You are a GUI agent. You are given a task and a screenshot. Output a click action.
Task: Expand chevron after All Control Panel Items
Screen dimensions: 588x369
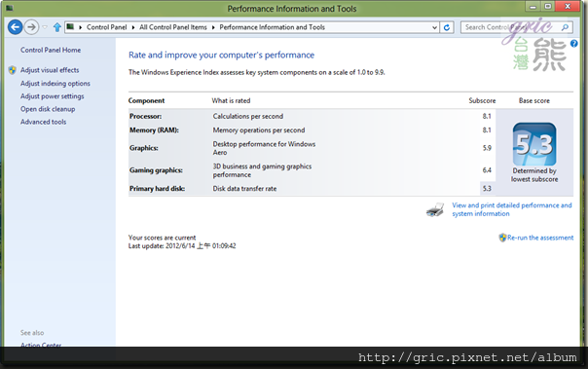point(213,27)
